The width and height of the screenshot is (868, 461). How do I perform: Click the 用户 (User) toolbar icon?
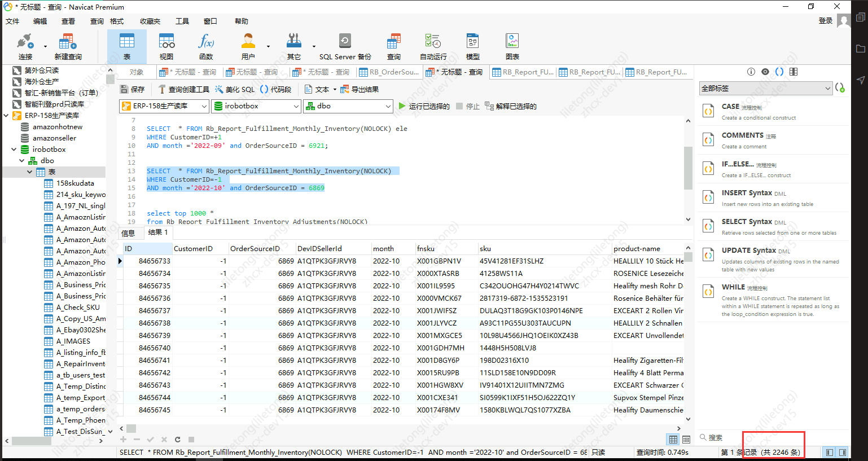[x=248, y=46]
